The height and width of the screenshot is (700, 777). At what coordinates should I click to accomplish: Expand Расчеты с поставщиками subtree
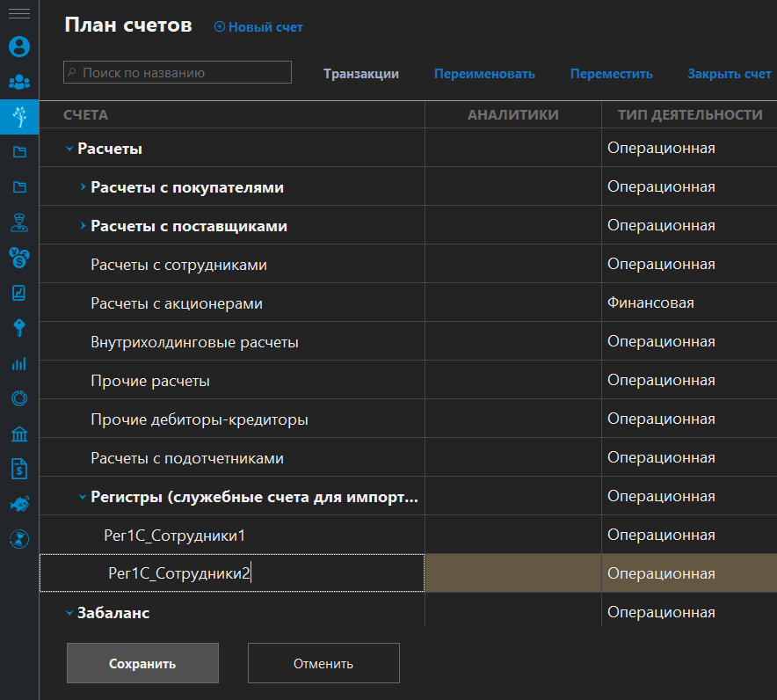[83, 226]
